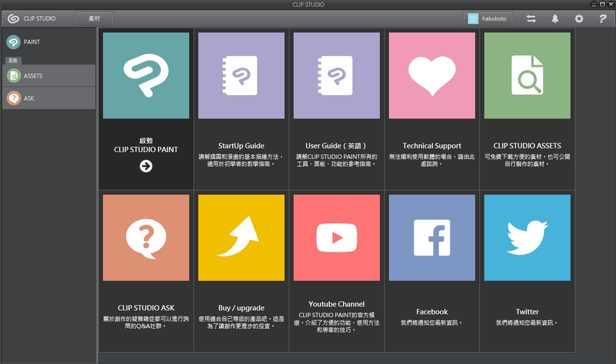616x364 pixels.
Task: Open the help question mark icon
Action: (603, 19)
